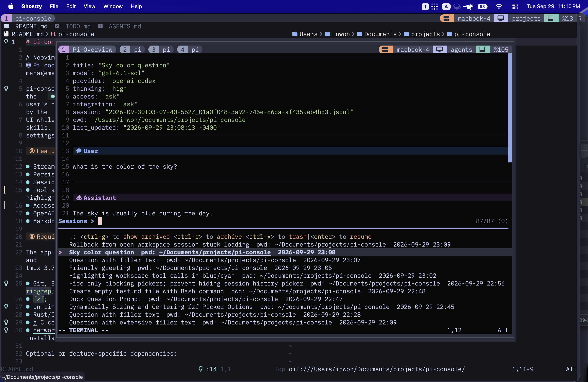Click monitor icon beside agents session name

click(x=440, y=50)
